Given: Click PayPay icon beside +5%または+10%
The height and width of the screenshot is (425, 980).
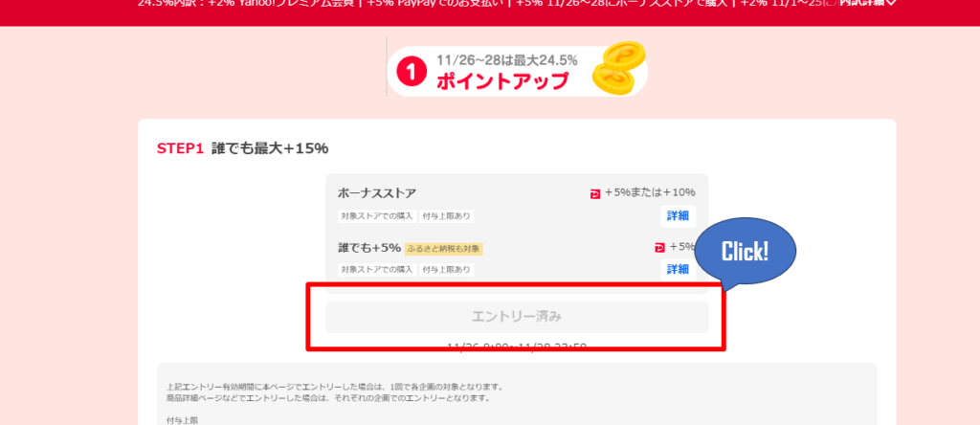Looking at the screenshot, I should tap(595, 193).
